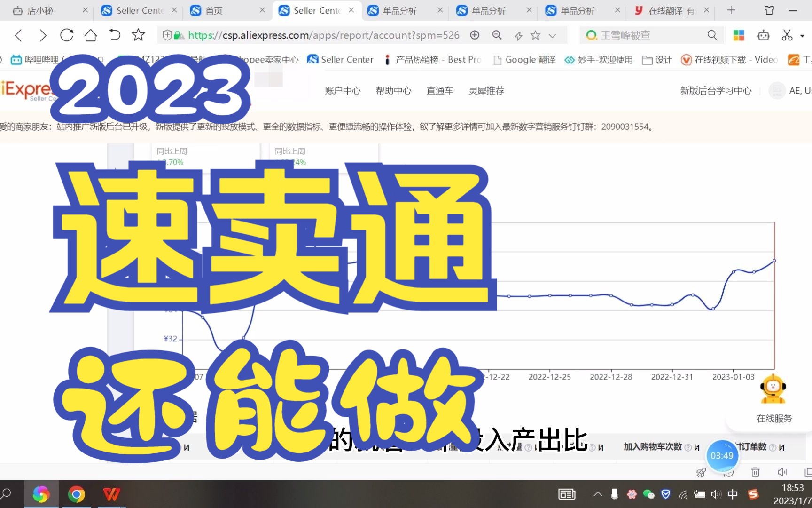Open Google 翻译 bookmark
The height and width of the screenshot is (508, 812).
coord(524,60)
